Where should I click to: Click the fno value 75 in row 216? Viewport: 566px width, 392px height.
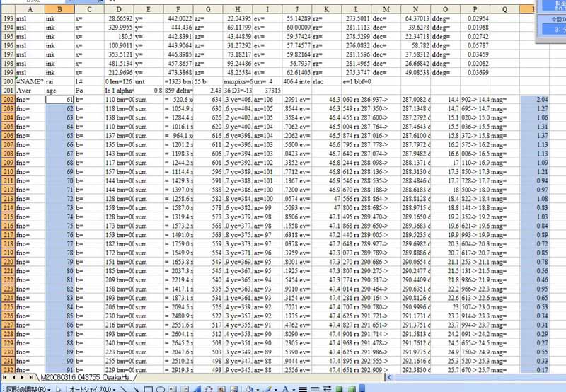(x=59, y=226)
